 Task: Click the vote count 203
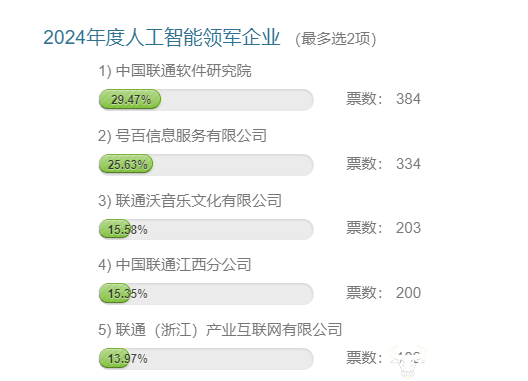(x=408, y=228)
